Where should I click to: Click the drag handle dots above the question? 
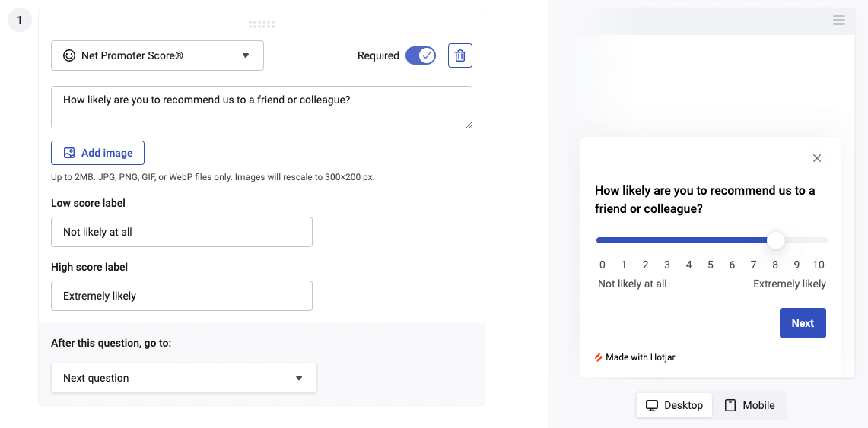[x=262, y=24]
